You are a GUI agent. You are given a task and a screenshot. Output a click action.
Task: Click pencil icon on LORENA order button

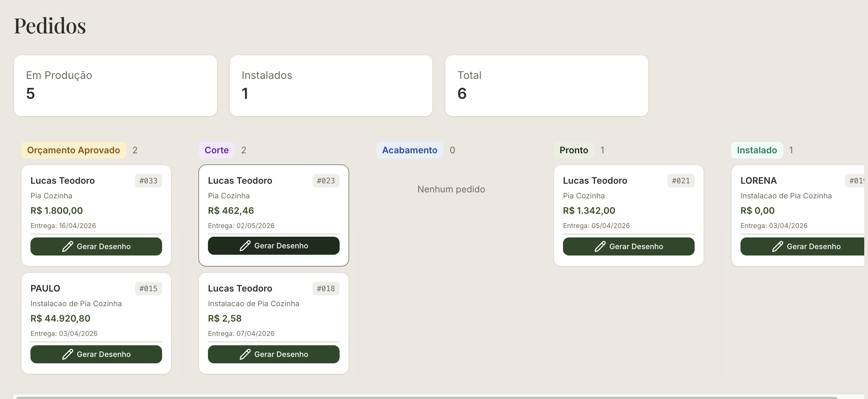point(778,246)
